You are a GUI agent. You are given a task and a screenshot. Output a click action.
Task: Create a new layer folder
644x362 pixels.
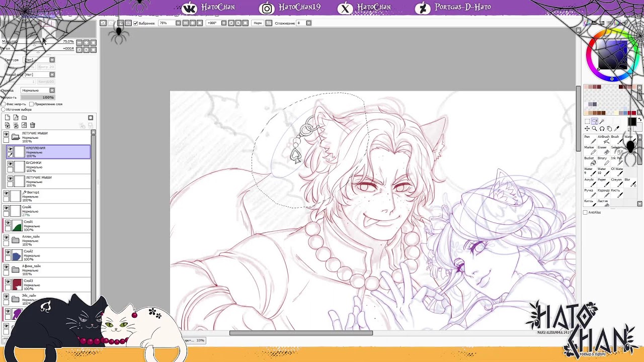tap(24, 118)
